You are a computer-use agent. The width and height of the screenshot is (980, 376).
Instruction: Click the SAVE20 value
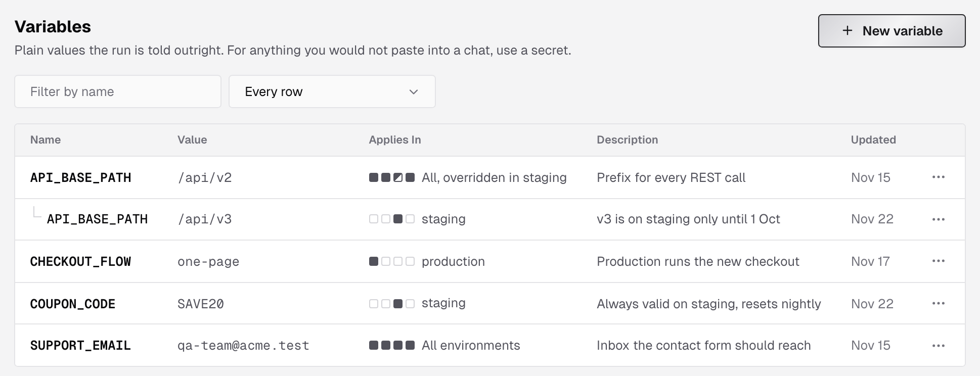201,304
